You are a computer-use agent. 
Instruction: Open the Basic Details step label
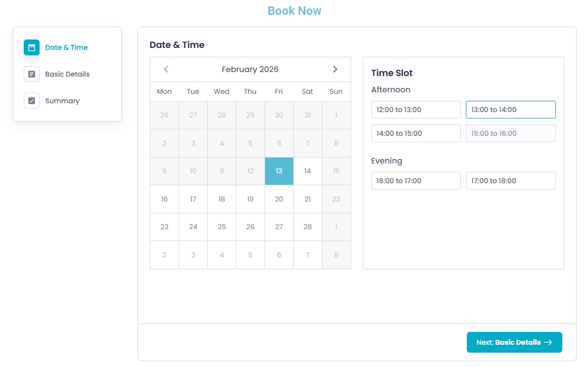coord(67,74)
